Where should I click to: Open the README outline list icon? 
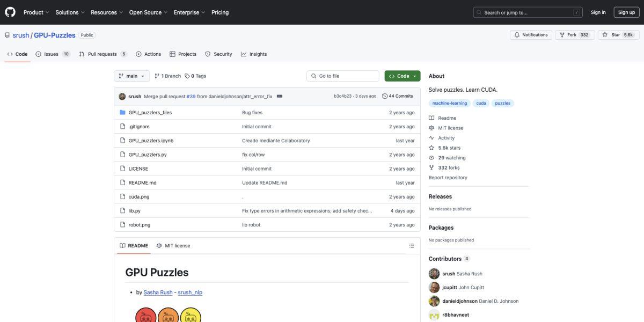412,246
